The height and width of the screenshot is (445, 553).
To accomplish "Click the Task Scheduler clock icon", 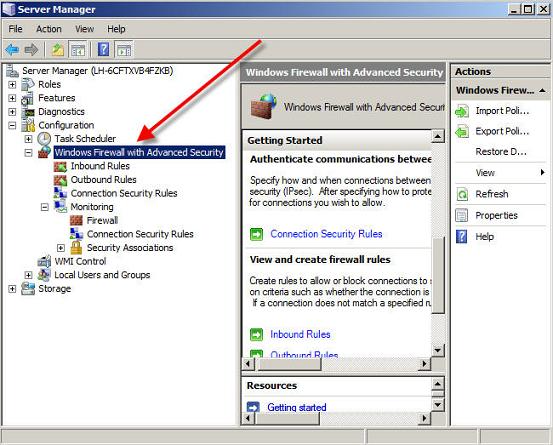I will tap(44, 139).
